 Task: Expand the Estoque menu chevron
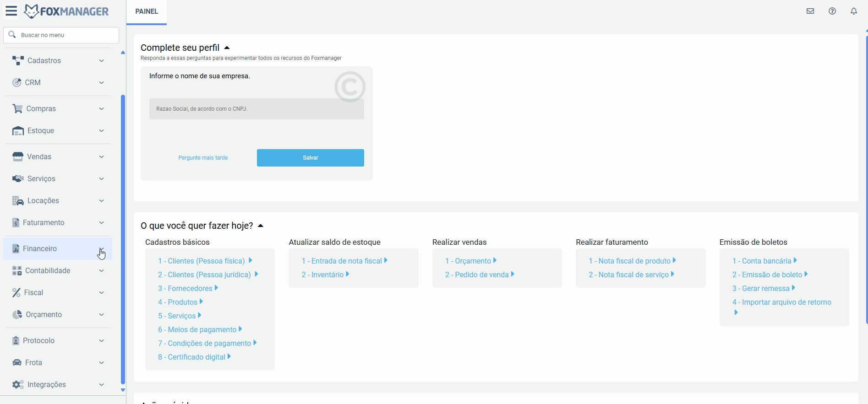click(x=102, y=130)
